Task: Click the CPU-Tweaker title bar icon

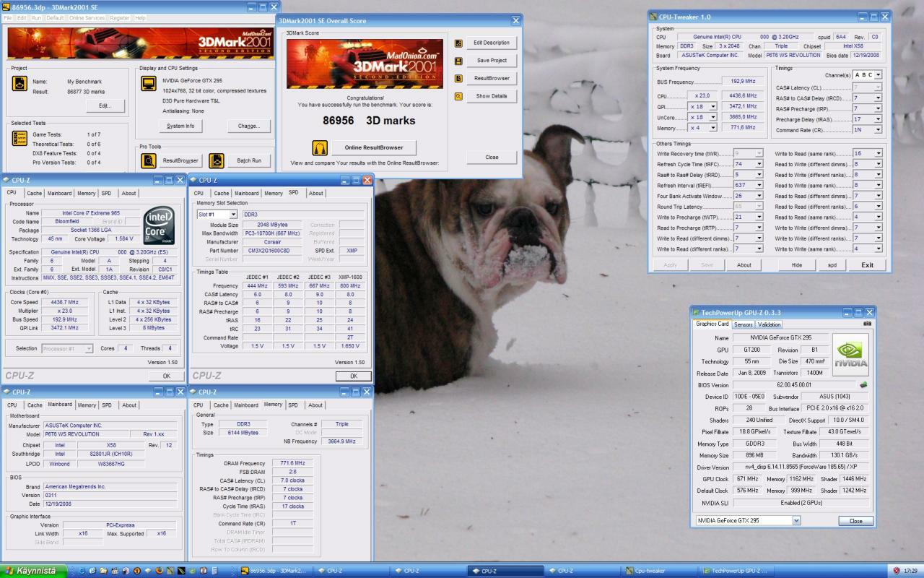Action: (x=653, y=17)
